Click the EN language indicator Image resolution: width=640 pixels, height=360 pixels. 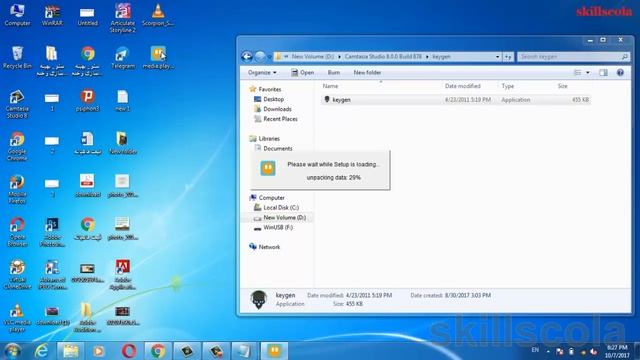535,350
